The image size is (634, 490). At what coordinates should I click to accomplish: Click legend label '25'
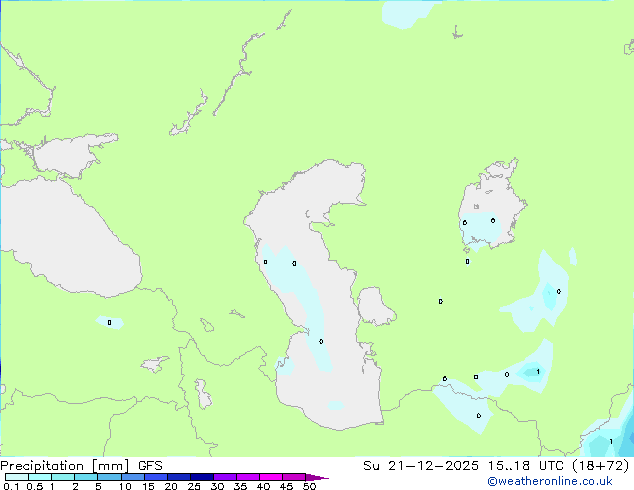click(194, 486)
